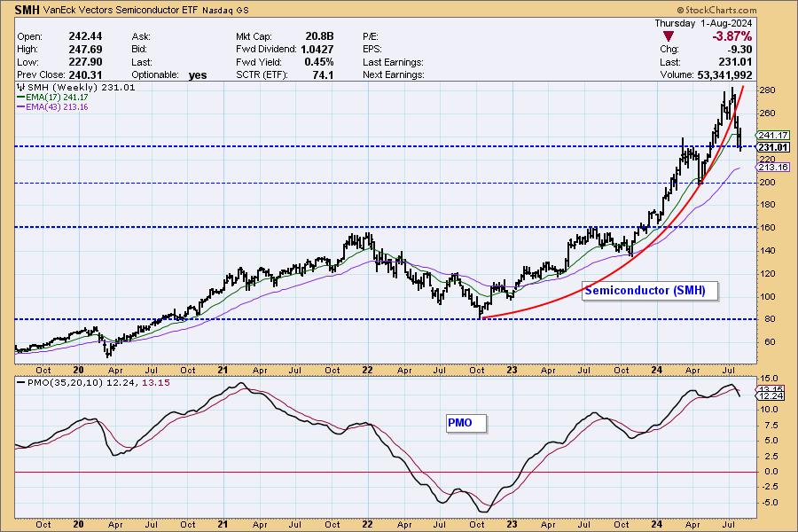This screenshot has width=798, height=532.
Task: Click the Optionable yes value
Action: [x=198, y=75]
